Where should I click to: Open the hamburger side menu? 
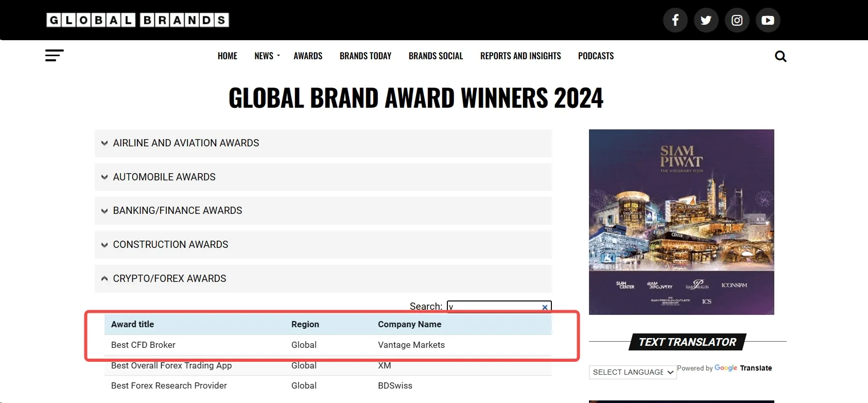(54, 56)
